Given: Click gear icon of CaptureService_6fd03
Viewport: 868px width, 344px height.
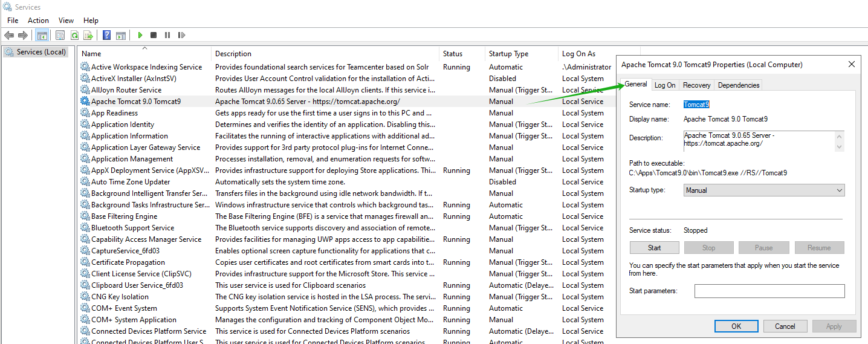Looking at the screenshot, I should tap(85, 251).
